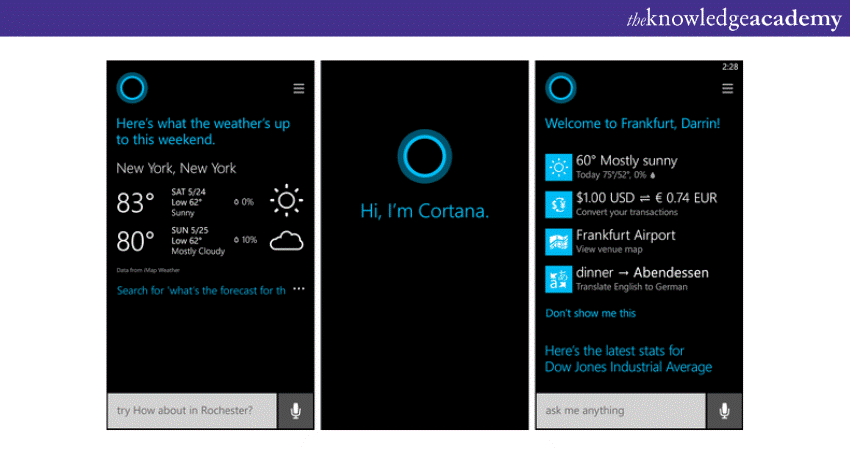Open the hamburger menu on left phone

[x=298, y=89]
